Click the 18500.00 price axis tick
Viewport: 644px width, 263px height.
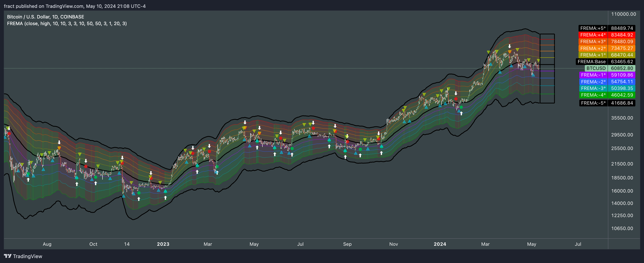(x=622, y=178)
